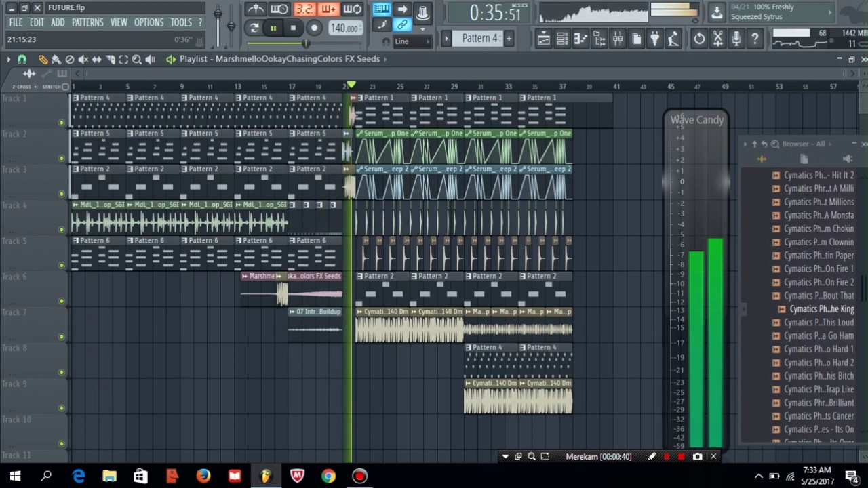The height and width of the screenshot is (488, 868).
Task: Open the OPTIONS menu
Action: click(x=149, y=22)
